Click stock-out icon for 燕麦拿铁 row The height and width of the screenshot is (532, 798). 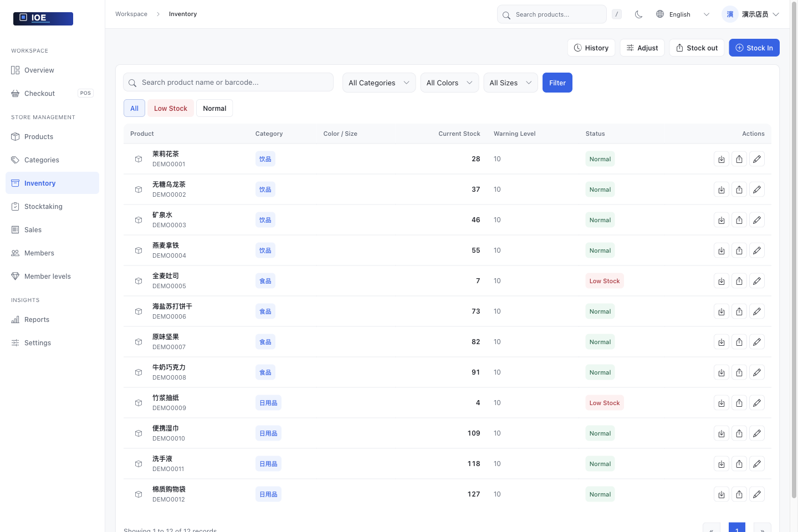pyautogui.click(x=739, y=250)
